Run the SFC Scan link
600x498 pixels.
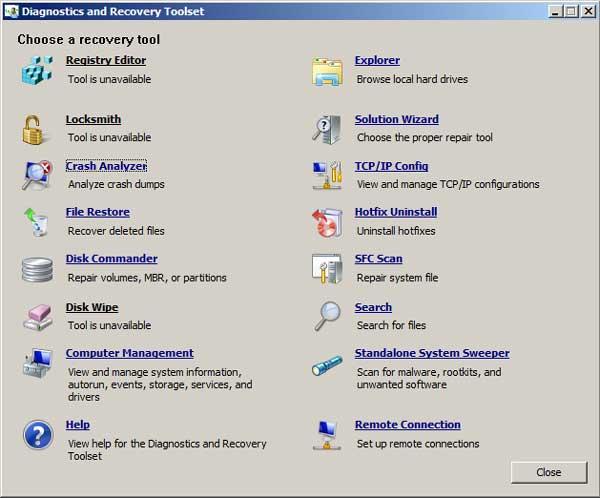coord(378,258)
